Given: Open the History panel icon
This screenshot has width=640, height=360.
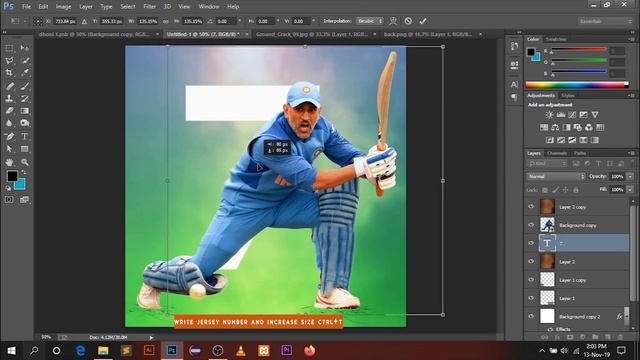Looking at the screenshot, I should tap(514, 47).
